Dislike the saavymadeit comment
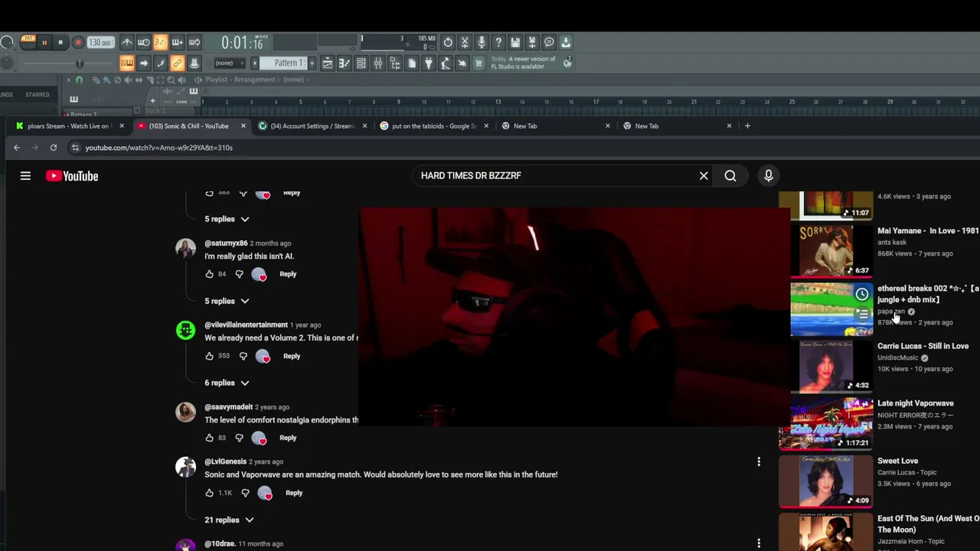Viewport: 980px width, 551px height. pos(239,438)
